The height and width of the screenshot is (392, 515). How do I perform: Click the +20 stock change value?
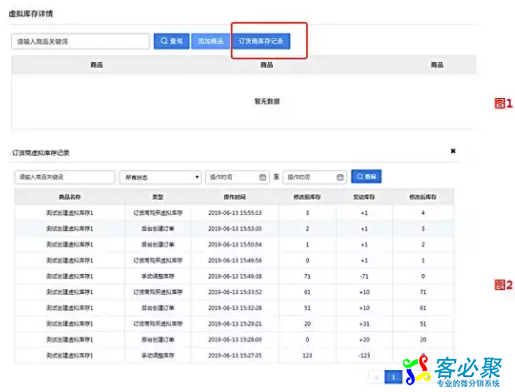(x=364, y=339)
